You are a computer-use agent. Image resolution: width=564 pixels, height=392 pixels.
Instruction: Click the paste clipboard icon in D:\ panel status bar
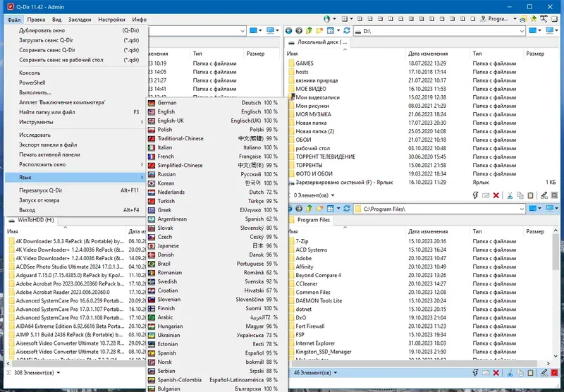coord(531,195)
